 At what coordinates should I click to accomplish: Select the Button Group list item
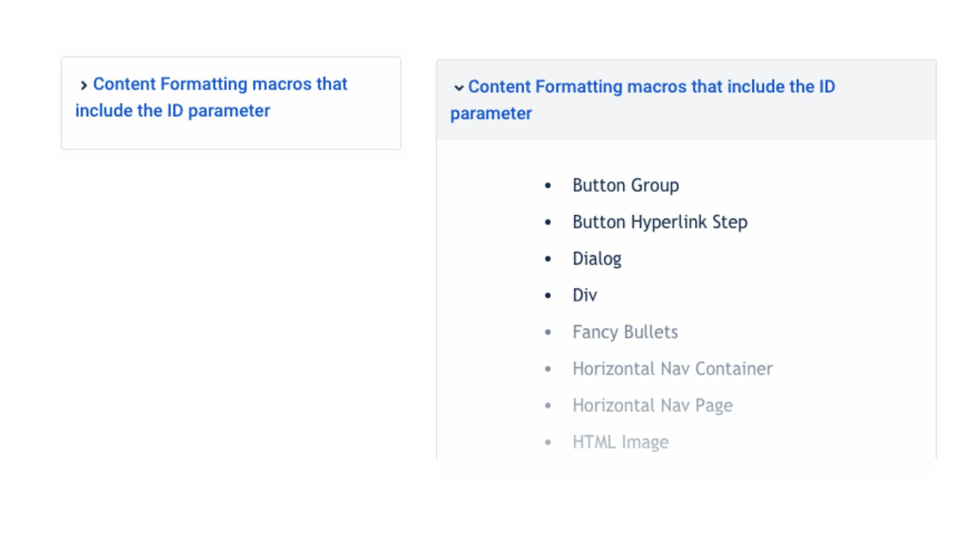[x=626, y=185]
